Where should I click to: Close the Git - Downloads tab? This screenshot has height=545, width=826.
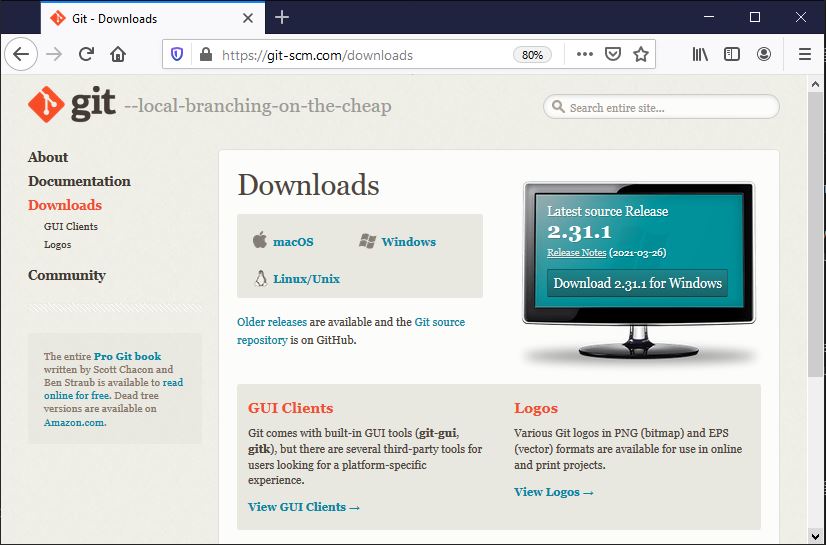[248, 18]
